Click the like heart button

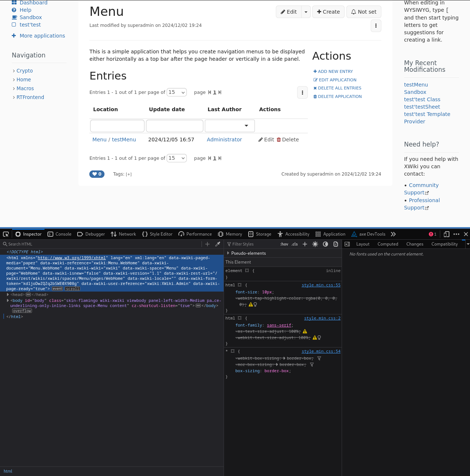coord(97,174)
